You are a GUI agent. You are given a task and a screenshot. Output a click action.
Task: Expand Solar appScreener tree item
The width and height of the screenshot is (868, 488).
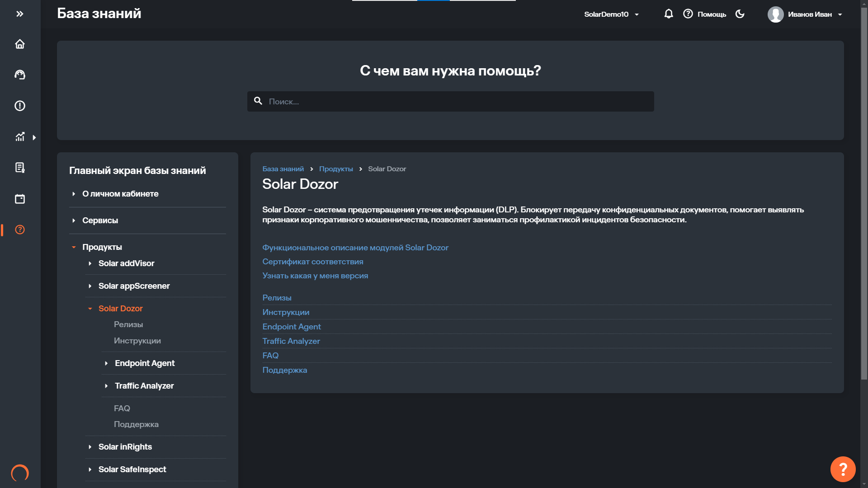(x=134, y=286)
